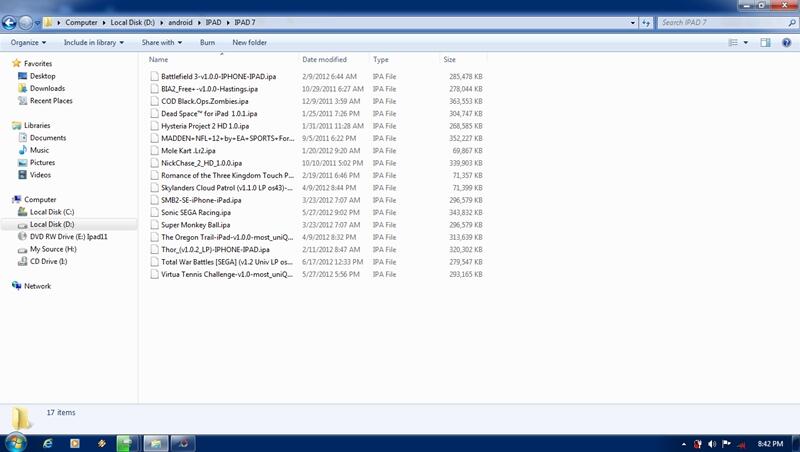
Task: Select Virtua Tennis Challenge ipa file
Action: (227, 274)
